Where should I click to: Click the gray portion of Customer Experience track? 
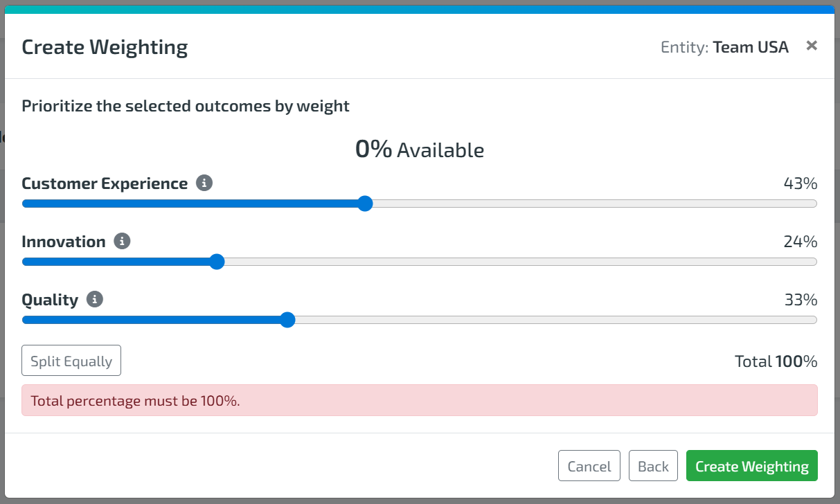click(x=589, y=204)
